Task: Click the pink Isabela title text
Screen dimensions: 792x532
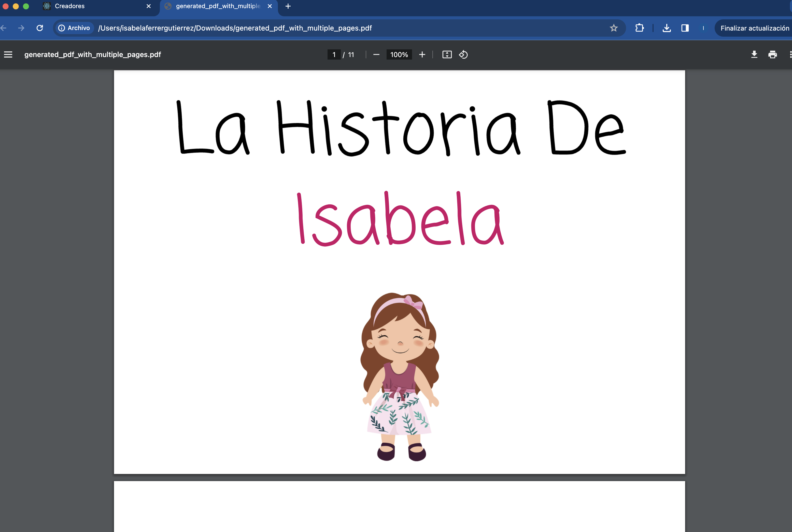Action: tap(401, 219)
